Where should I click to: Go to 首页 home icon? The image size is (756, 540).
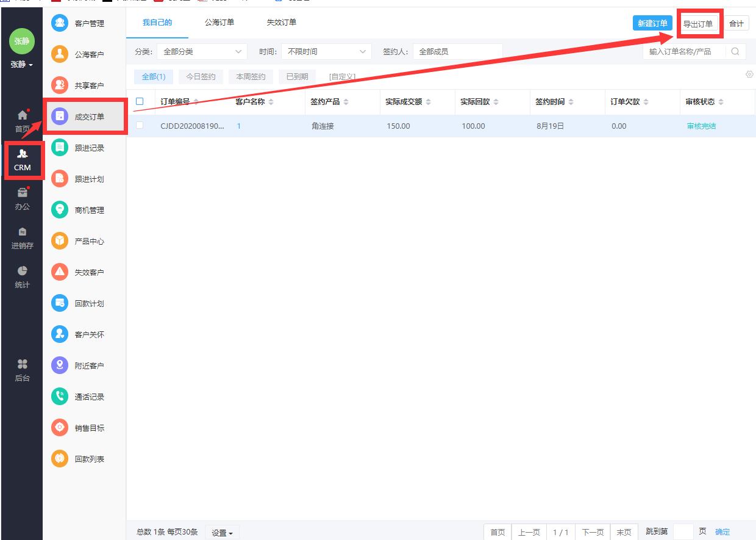(23, 115)
